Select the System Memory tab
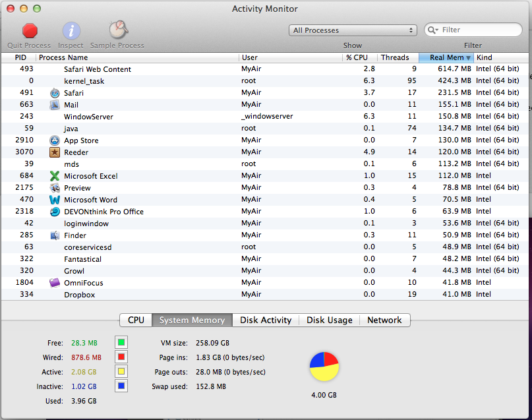The height and width of the screenshot is (420, 532). (192, 320)
